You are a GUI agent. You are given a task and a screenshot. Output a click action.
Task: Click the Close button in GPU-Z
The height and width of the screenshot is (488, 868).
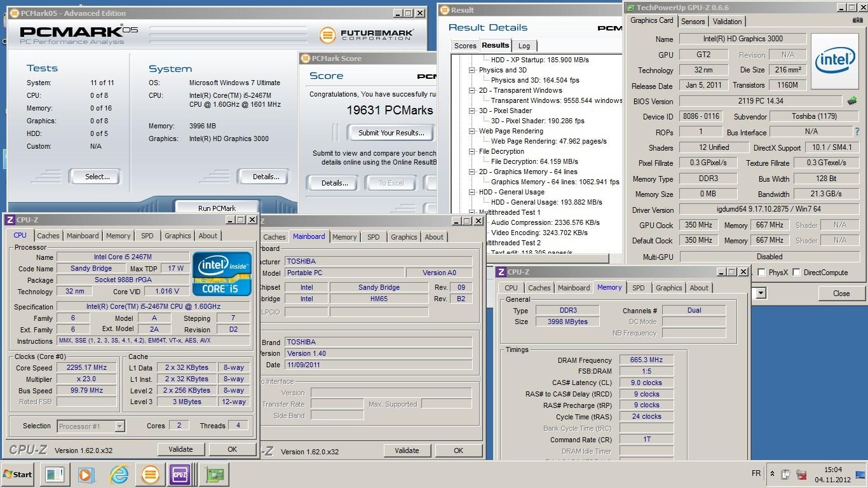point(841,294)
